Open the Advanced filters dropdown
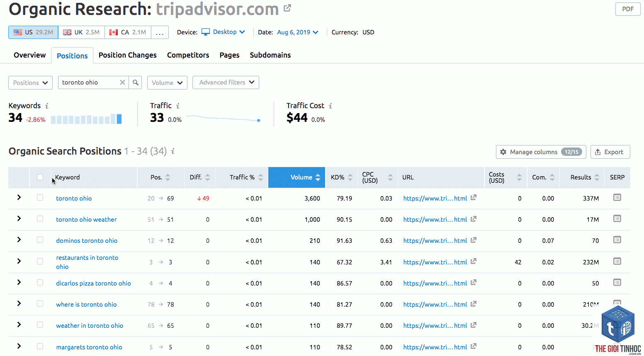This screenshot has height=356, width=644. [226, 82]
